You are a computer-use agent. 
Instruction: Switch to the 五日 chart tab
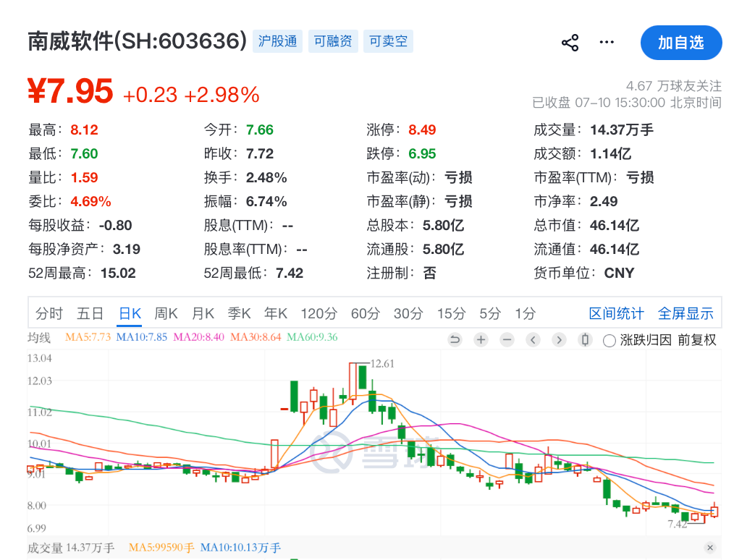coord(90,313)
